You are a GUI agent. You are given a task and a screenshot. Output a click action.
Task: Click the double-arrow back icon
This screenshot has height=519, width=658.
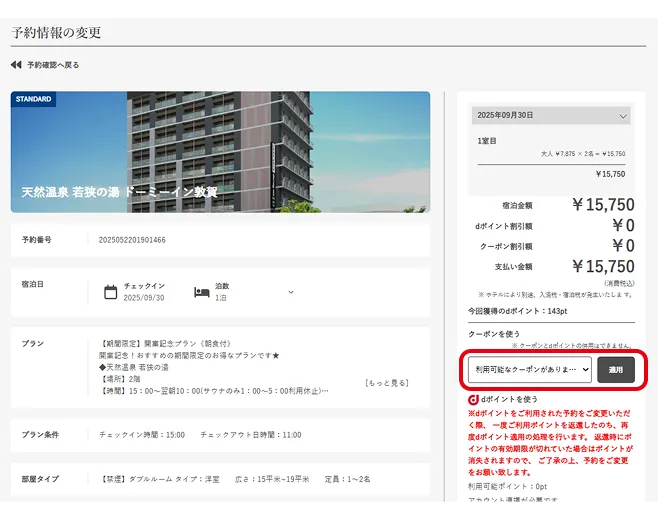[x=16, y=65]
